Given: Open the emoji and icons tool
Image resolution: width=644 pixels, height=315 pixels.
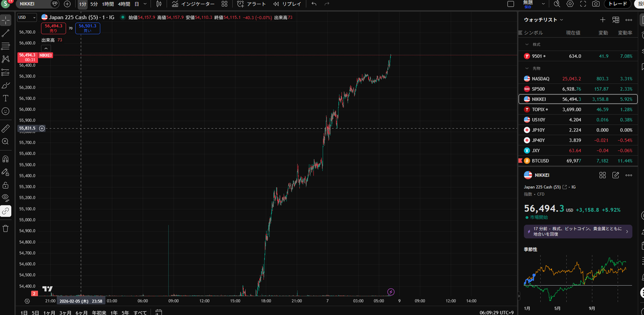Looking at the screenshot, I should coord(5,111).
